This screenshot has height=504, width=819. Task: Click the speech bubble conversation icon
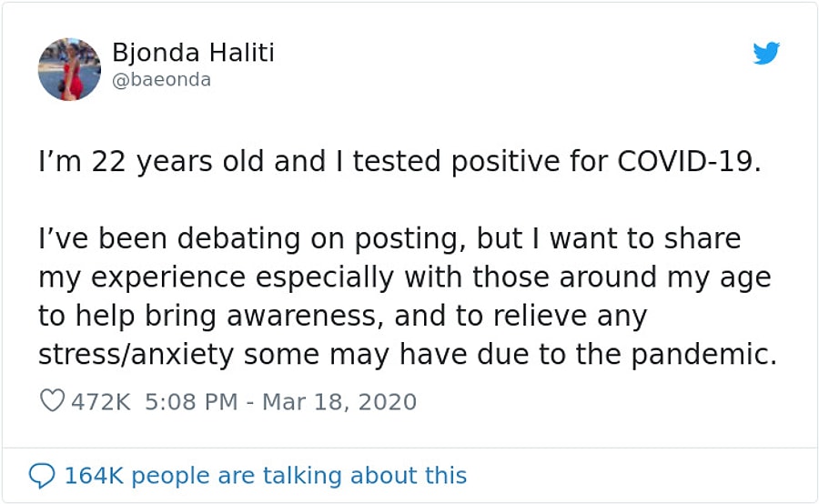[42, 475]
